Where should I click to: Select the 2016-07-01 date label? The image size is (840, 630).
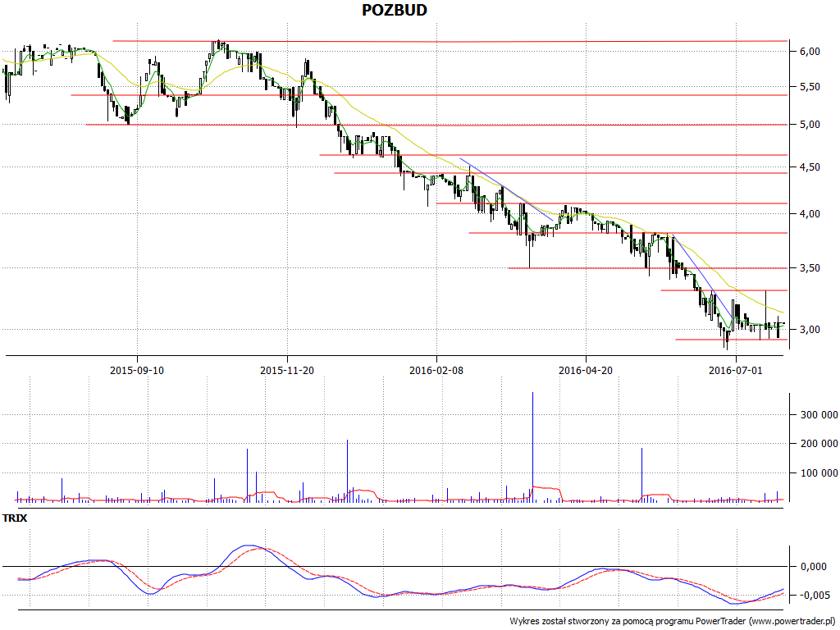click(736, 370)
